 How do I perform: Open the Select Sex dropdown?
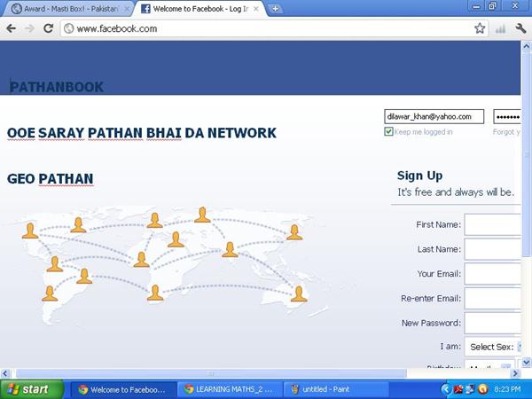[x=492, y=347]
